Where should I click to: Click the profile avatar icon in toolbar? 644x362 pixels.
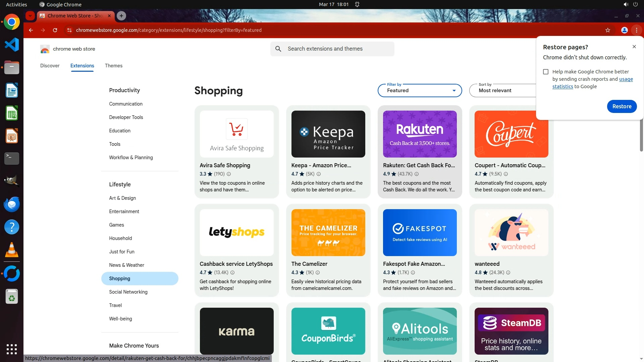[624, 30]
